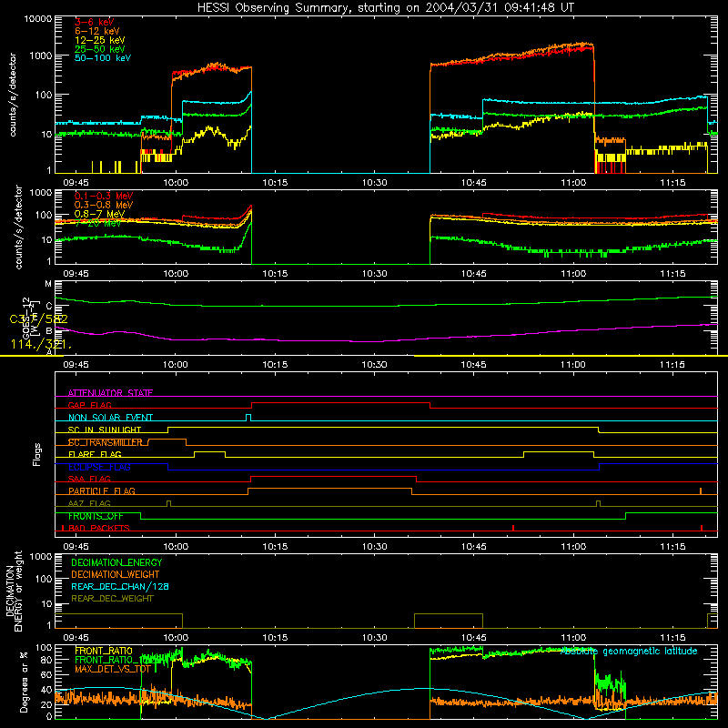Image resolution: width=728 pixels, height=728 pixels.
Task: Click the 09:45 tick label under top panel
Action: pyautogui.click(x=76, y=183)
